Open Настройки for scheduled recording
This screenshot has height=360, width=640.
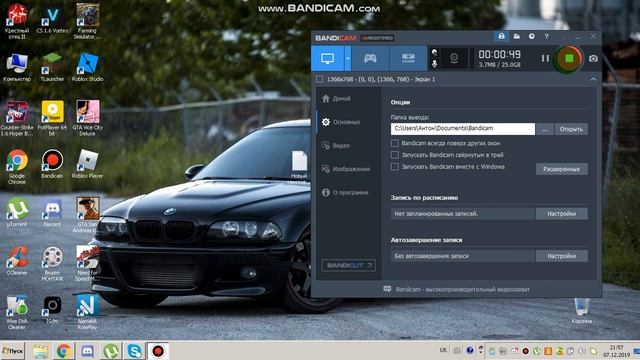(x=562, y=213)
